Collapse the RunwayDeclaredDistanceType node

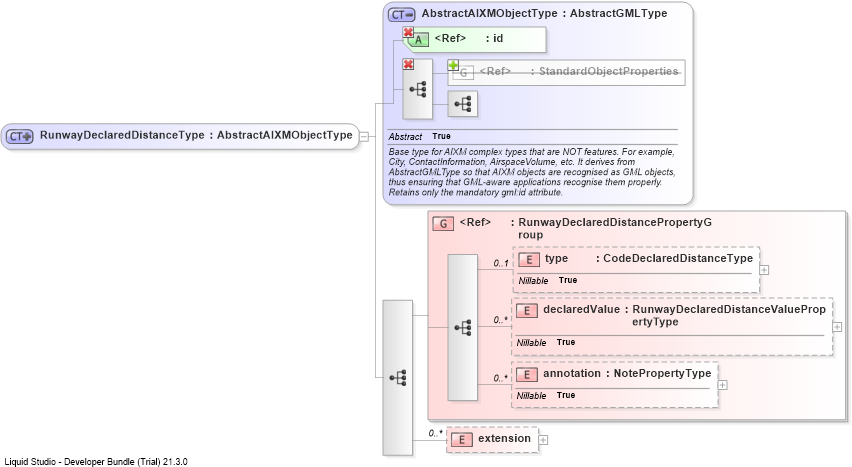[x=364, y=136]
